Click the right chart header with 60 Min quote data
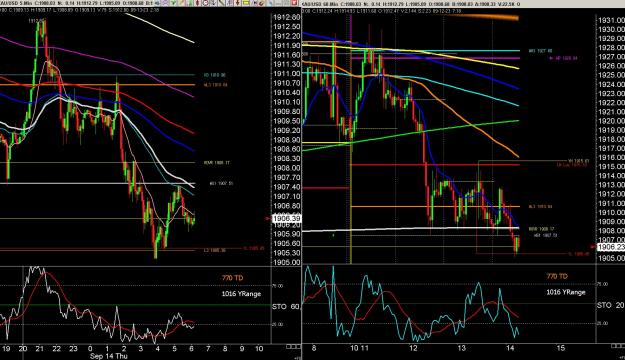This screenshot has width=625, height=360. [381, 11]
